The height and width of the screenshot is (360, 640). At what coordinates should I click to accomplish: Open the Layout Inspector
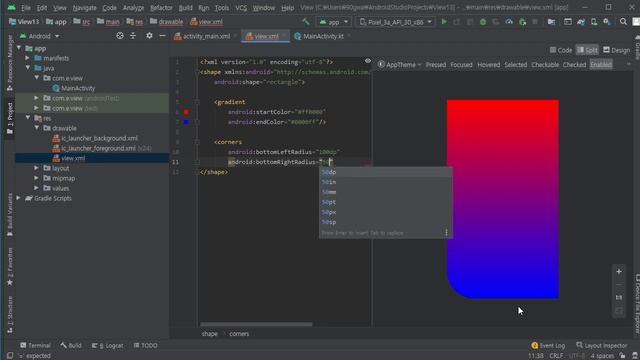pyautogui.click(x=601, y=345)
